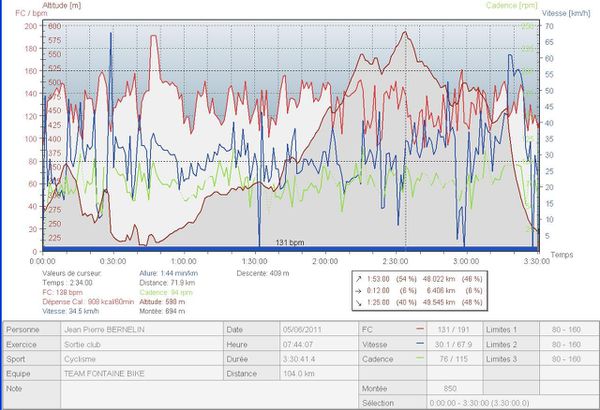Click the 3:00:00 time axis tick
This screenshot has height=410, width=600.
(466, 261)
